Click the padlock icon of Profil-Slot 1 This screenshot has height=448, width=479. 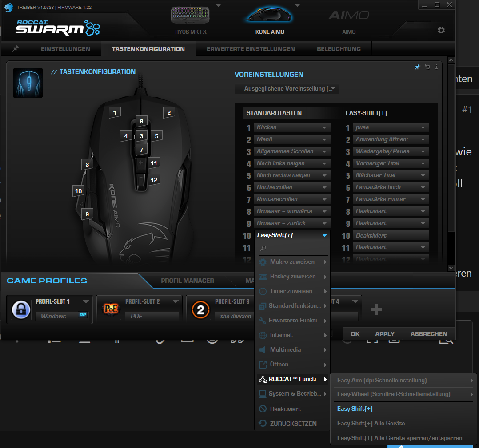tap(21, 309)
